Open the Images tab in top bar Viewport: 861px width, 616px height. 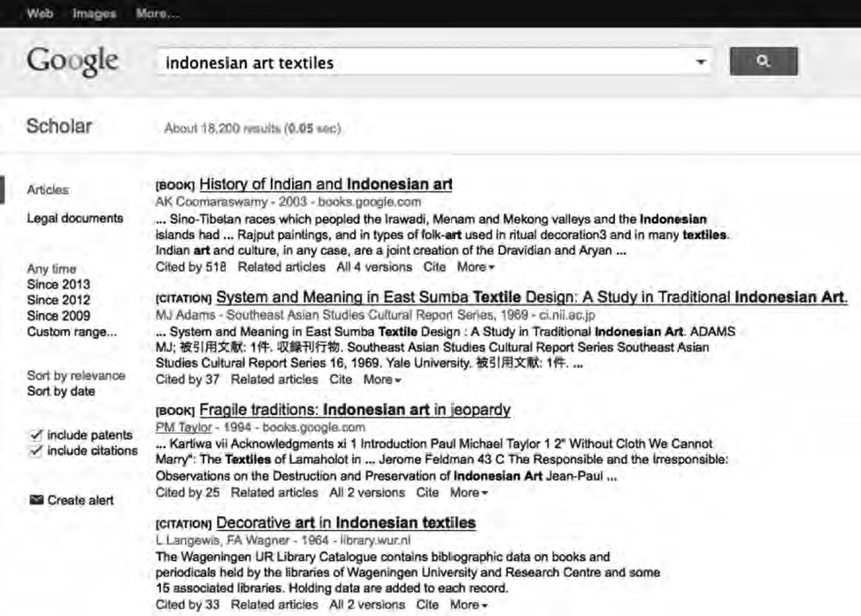[95, 14]
